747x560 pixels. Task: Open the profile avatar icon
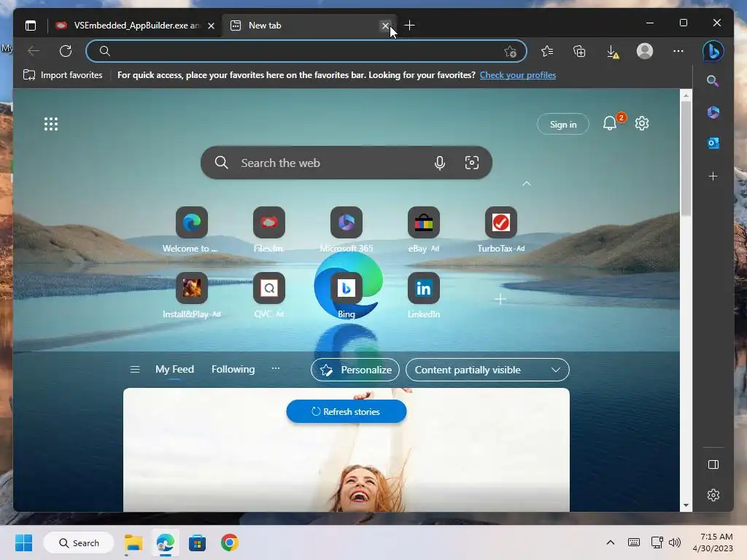(645, 51)
